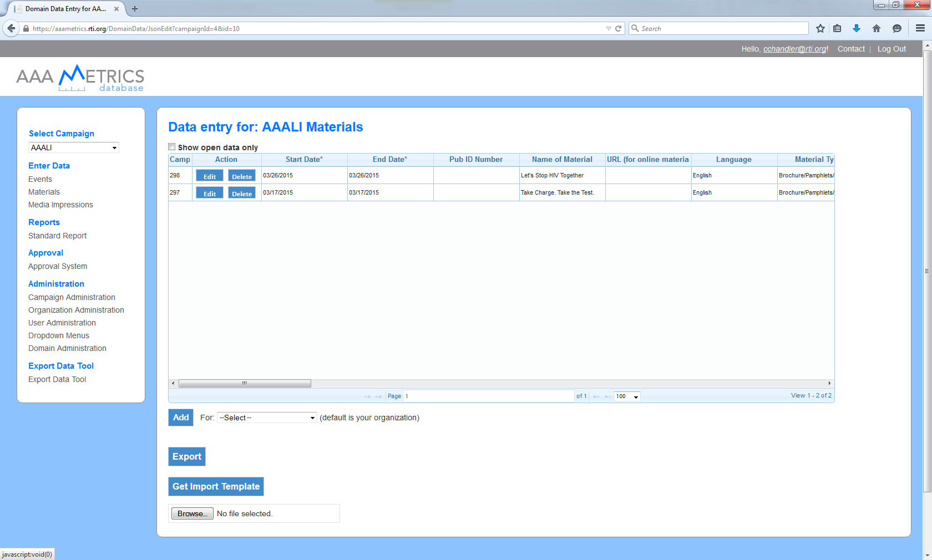The image size is (932, 560).
Task: Delete row 298 Let's Stop HIV Together
Action: pyautogui.click(x=242, y=176)
